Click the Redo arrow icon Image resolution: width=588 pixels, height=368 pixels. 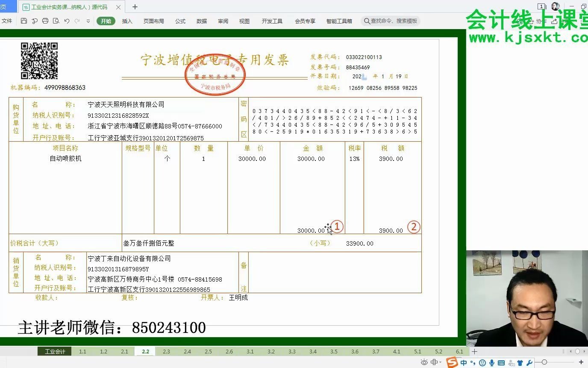coord(77,21)
